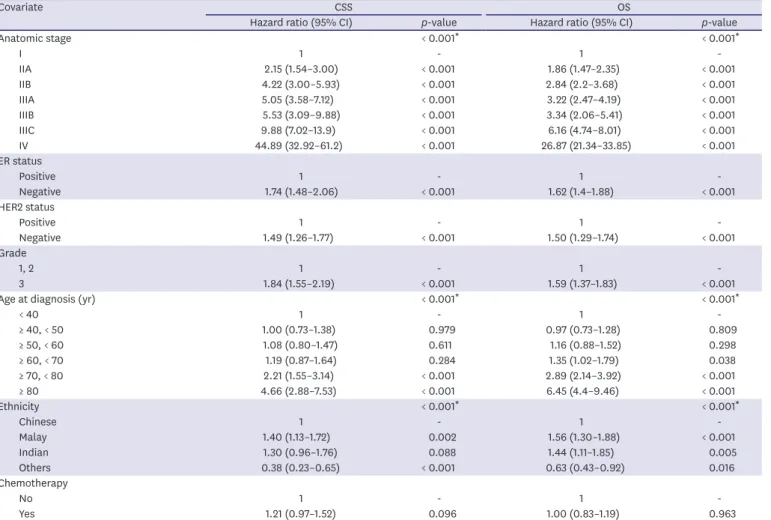The width and height of the screenshot is (771, 520).
Task: Select the '≥ 40, < 50' age group label
Action: (x=41, y=330)
